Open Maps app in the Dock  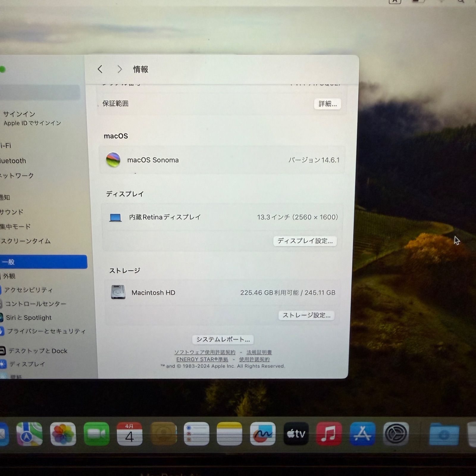click(x=29, y=434)
